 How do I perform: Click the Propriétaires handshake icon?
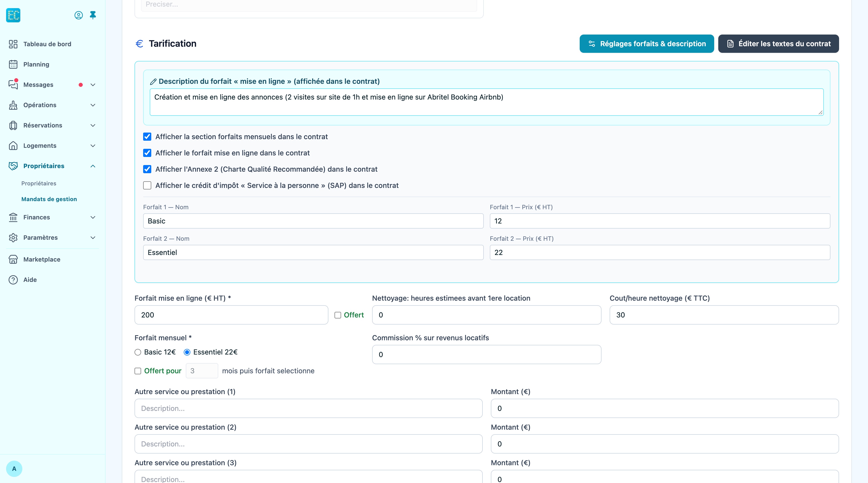tap(13, 166)
